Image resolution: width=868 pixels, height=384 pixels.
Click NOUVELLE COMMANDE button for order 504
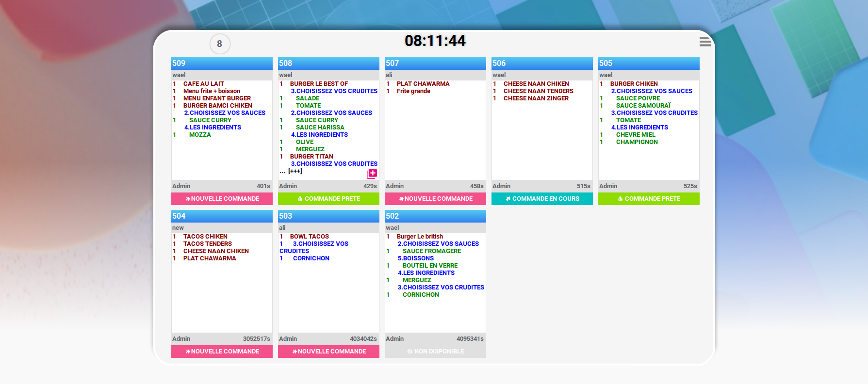pos(222,352)
